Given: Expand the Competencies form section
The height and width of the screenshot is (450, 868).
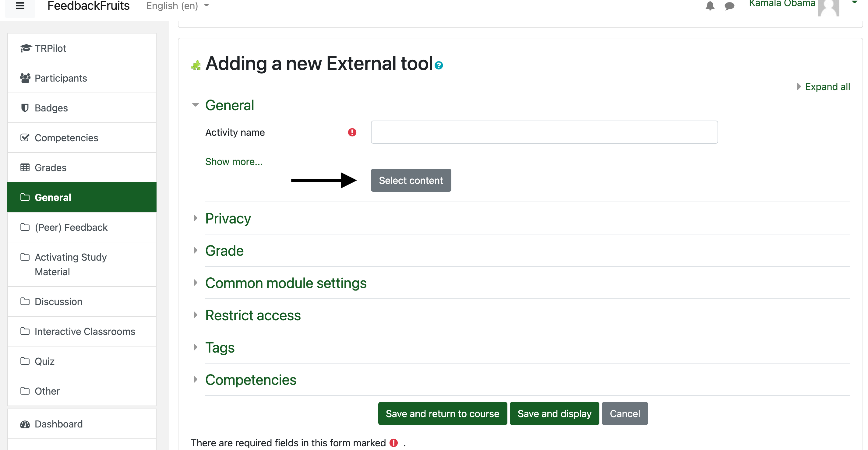Looking at the screenshot, I should (250, 380).
